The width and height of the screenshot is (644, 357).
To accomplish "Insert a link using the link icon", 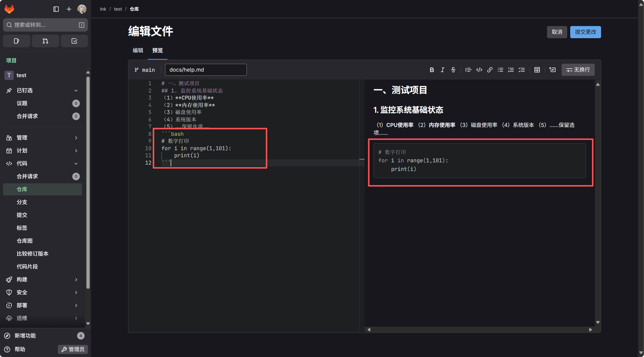I will click(490, 70).
